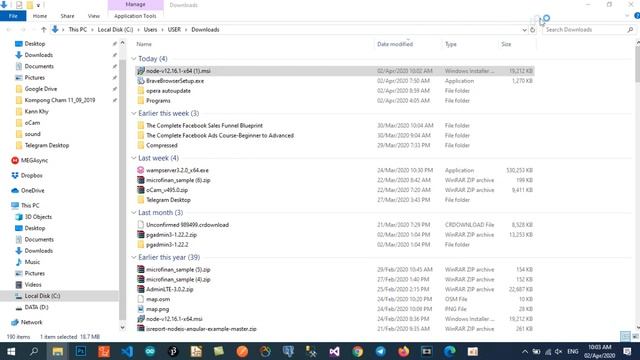Select The Complete Facebook Sales Funnel Blueprint folder
640x360 pixels.
coord(334,126)
